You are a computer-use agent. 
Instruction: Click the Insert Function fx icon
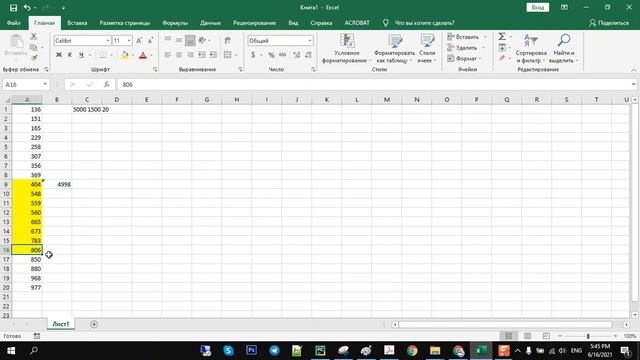coord(107,84)
